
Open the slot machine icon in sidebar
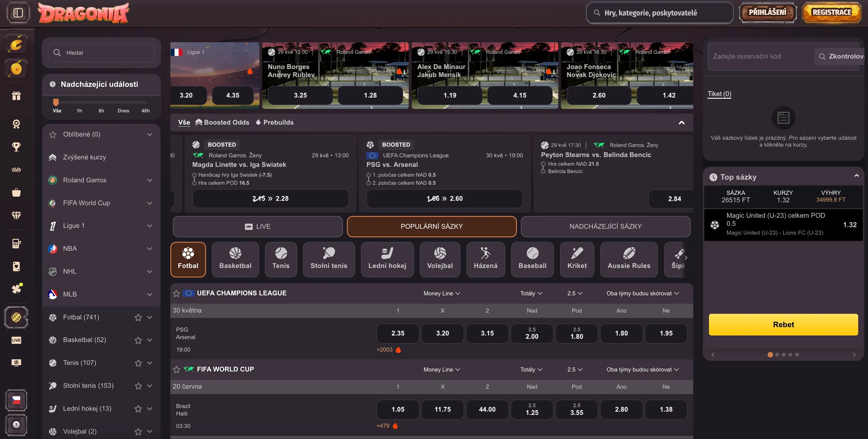pyautogui.click(x=16, y=243)
